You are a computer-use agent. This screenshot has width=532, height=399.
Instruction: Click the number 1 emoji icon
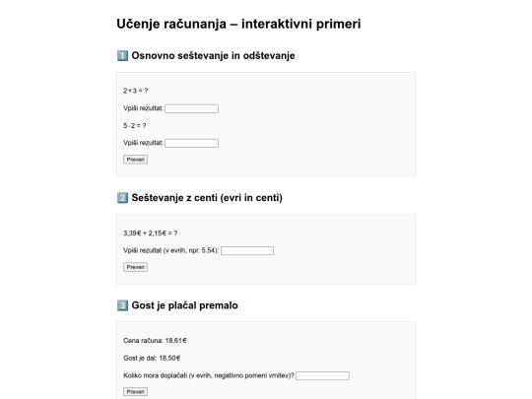click(122, 55)
